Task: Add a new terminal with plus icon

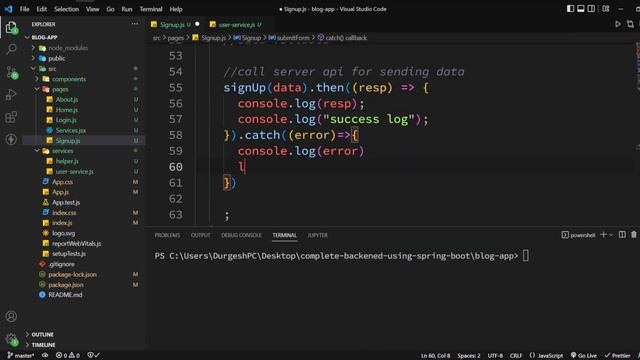Action: pos(603,235)
